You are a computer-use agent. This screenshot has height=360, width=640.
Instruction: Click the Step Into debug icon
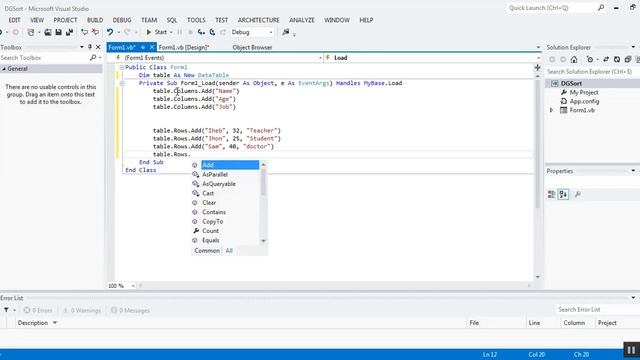[x=201, y=32]
